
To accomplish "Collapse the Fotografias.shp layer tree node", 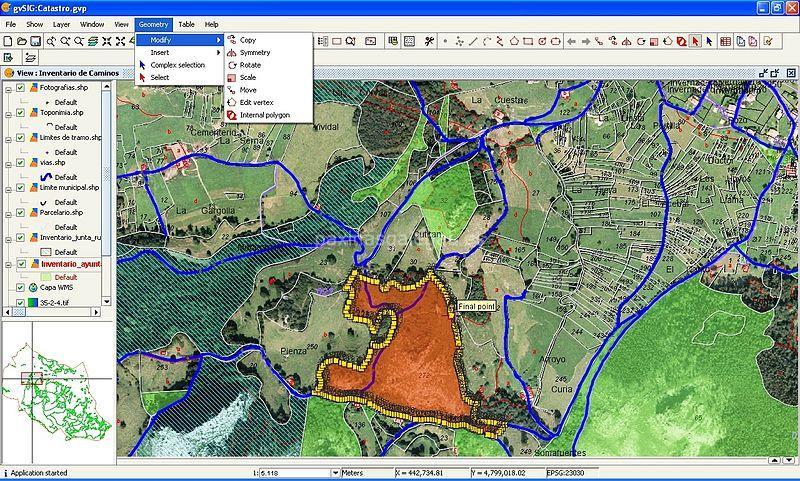I will (x=8, y=90).
